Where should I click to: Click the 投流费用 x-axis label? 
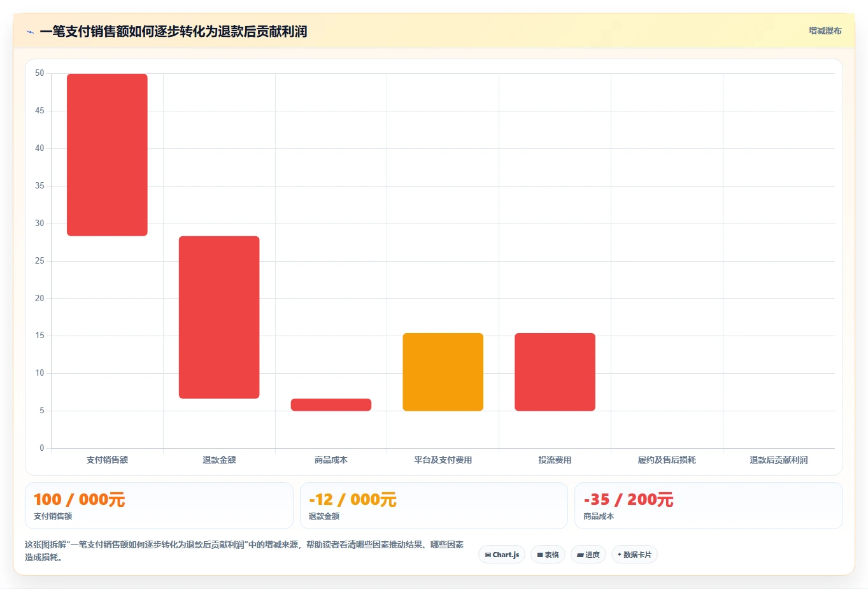click(x=555, y=460)
